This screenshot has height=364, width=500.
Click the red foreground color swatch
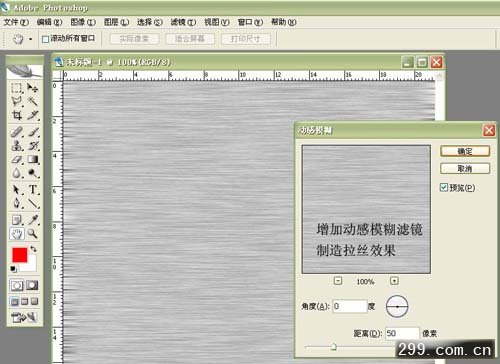(20, 255)
